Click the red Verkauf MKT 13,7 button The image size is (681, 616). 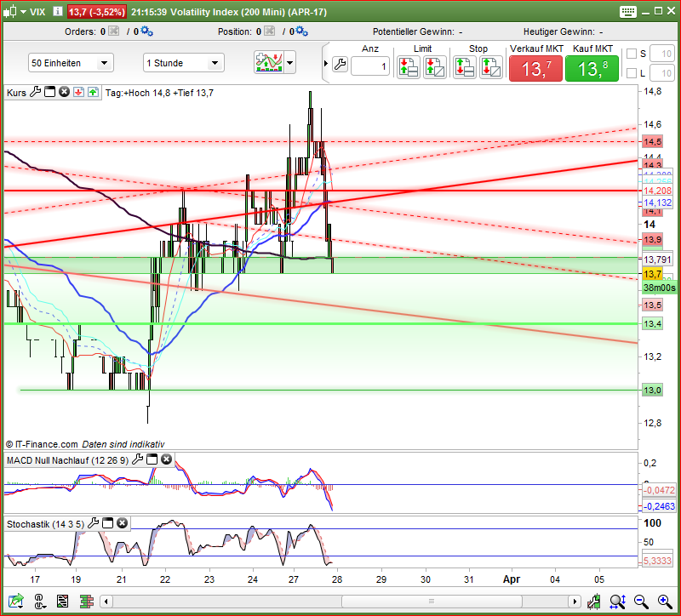pyautogui.click(x=535, y=69)
